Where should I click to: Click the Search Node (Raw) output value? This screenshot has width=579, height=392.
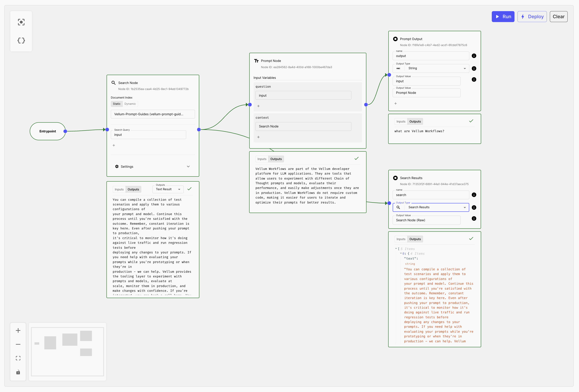tap(426, 220)
